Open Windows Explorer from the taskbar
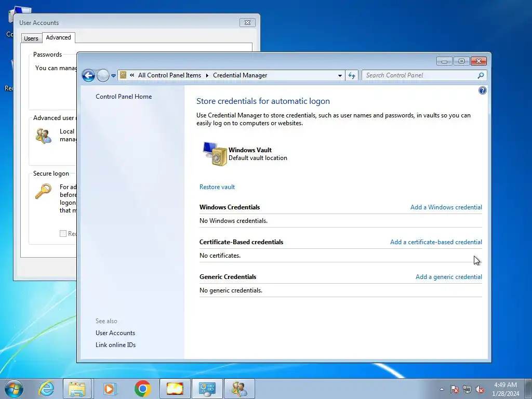Viewport: 532px width, 399px height. coord(77,389)
